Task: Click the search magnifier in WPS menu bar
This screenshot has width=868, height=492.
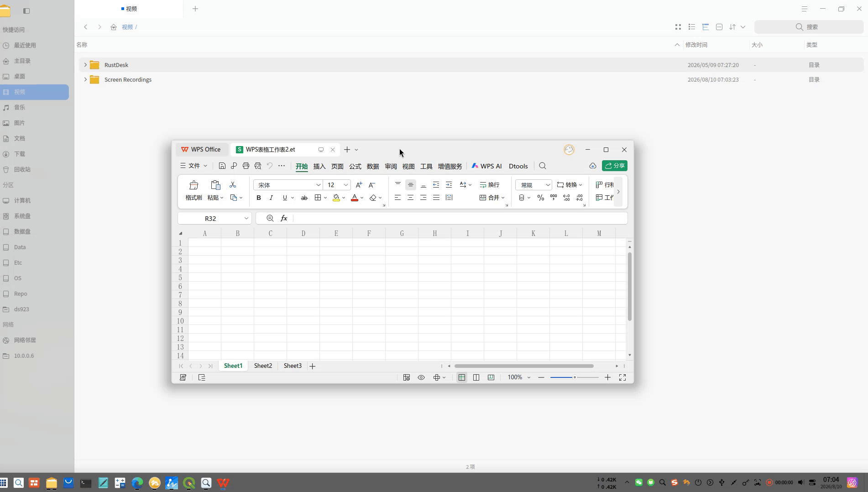Action: (543, 166)
